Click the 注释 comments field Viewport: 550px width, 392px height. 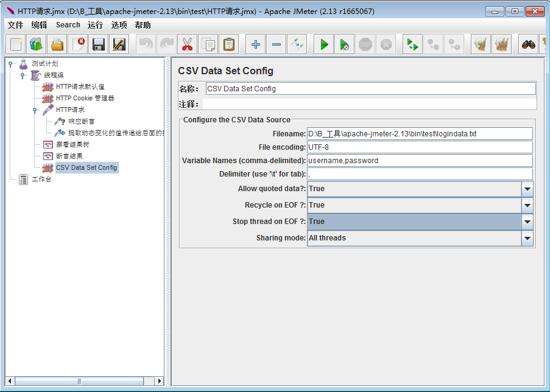pos(369,104)
